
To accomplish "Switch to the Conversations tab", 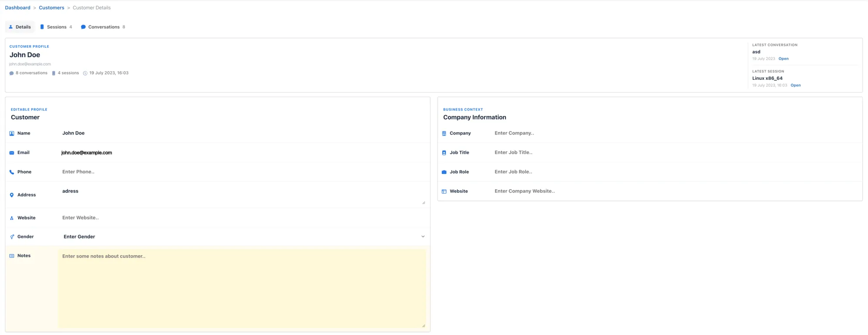I will point(103,27).
